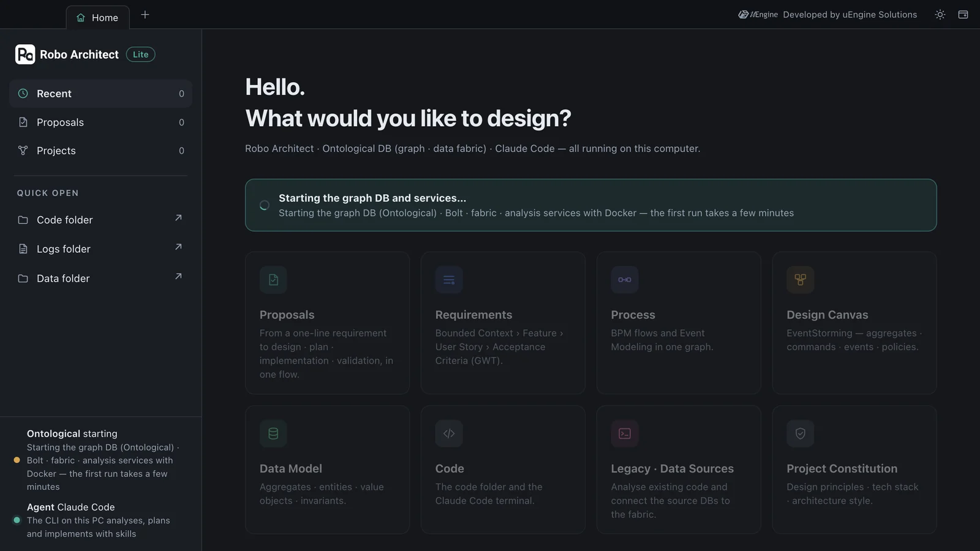Click the Robo Architect logo icon
The width and height of the screenshot is (980, 551).
(25, 54)
